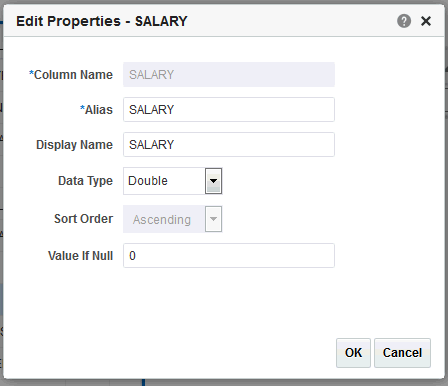This screenshot has height=386, width=448.
Task: Click the disabled Column Name field
Action: (229, 75)
